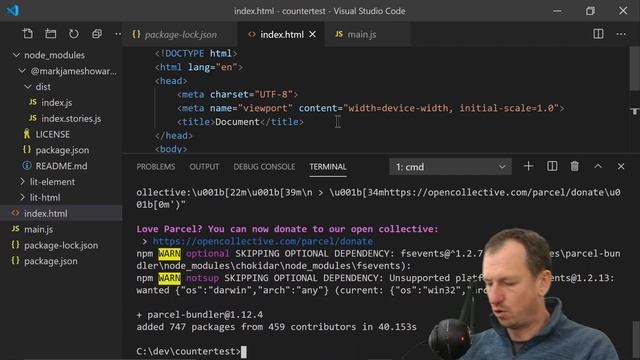
Task: Click the New File icon in explorer
Action: coord(28,33)
